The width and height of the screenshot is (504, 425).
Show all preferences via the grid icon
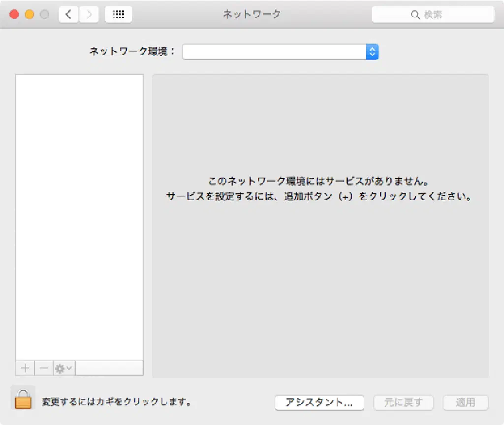(x=118, y=14)
